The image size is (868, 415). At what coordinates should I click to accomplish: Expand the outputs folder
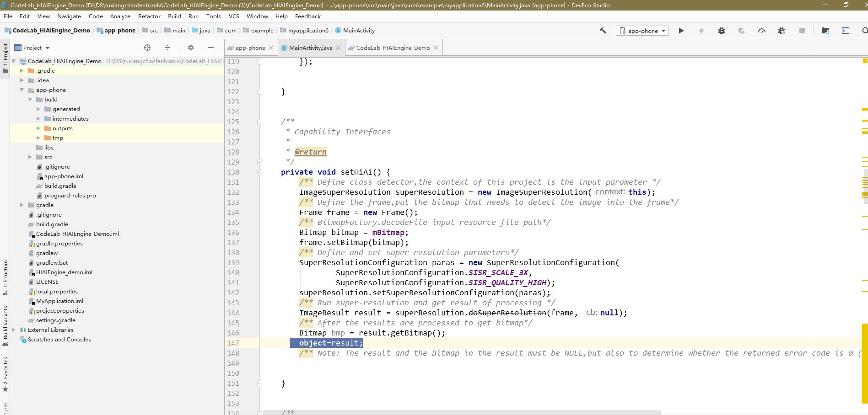pos(38,128)
